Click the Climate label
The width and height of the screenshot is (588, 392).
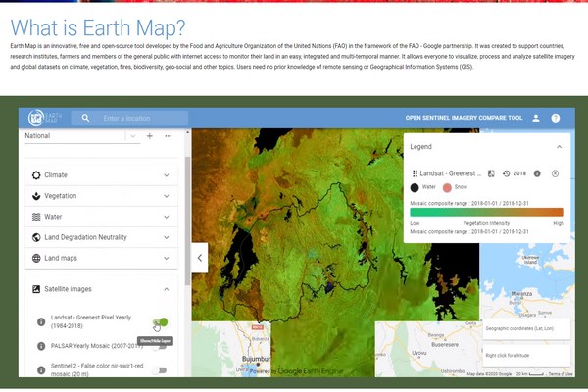point(56,175)
